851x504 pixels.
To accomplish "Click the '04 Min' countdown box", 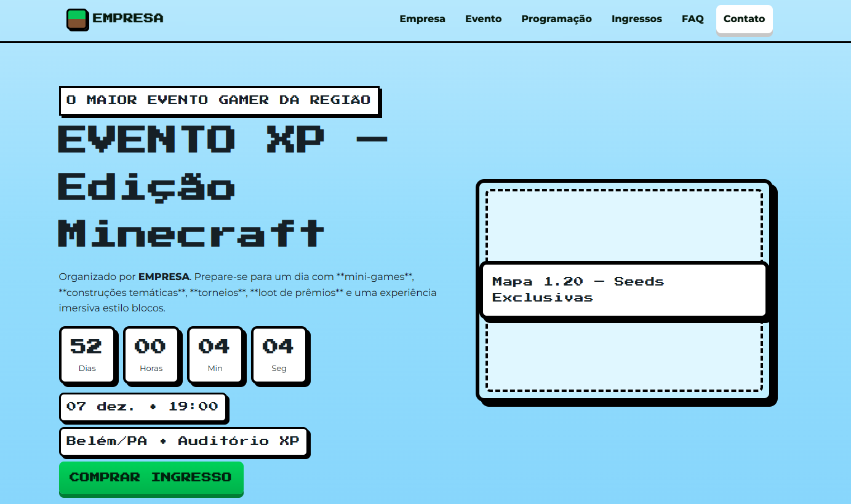I will [x=216, y=356].
